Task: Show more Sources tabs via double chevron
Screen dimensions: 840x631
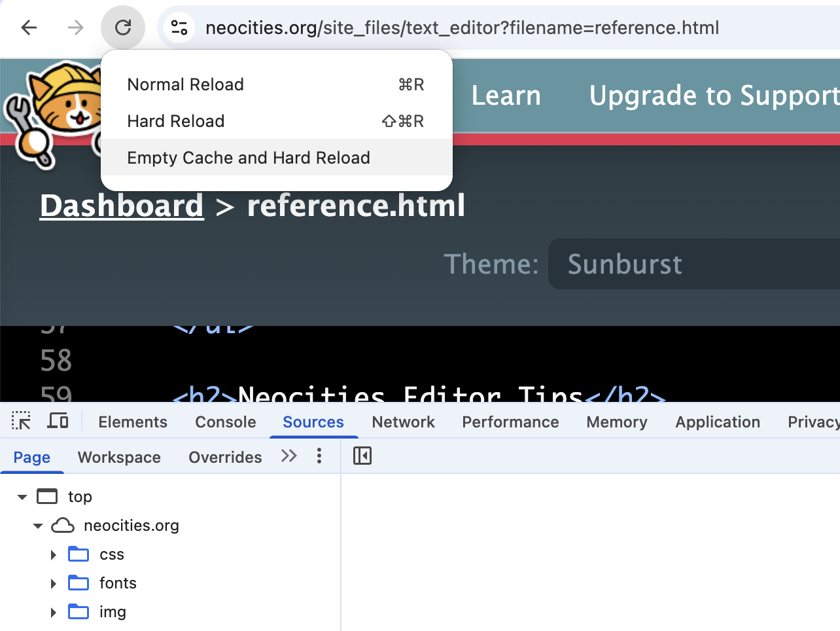Action: pos(289,456)
